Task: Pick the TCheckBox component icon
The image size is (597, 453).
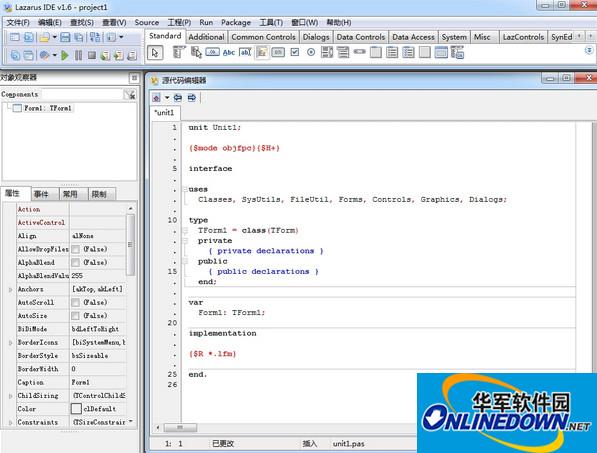Action: click(x=295, y=52)
